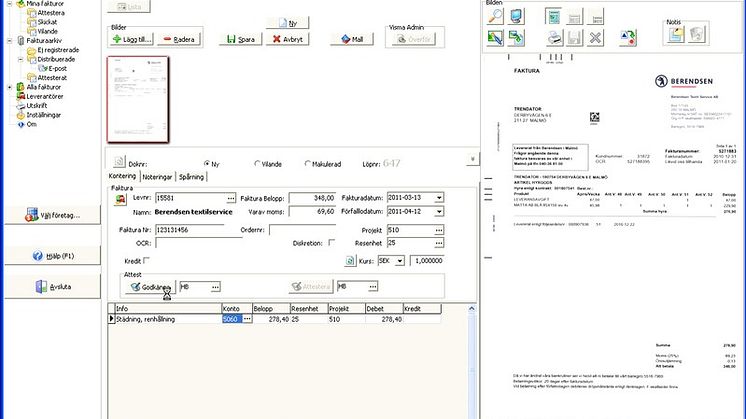Click the Ny button
746x419 pixels.
pyautogui.click(x=287, y=23)
